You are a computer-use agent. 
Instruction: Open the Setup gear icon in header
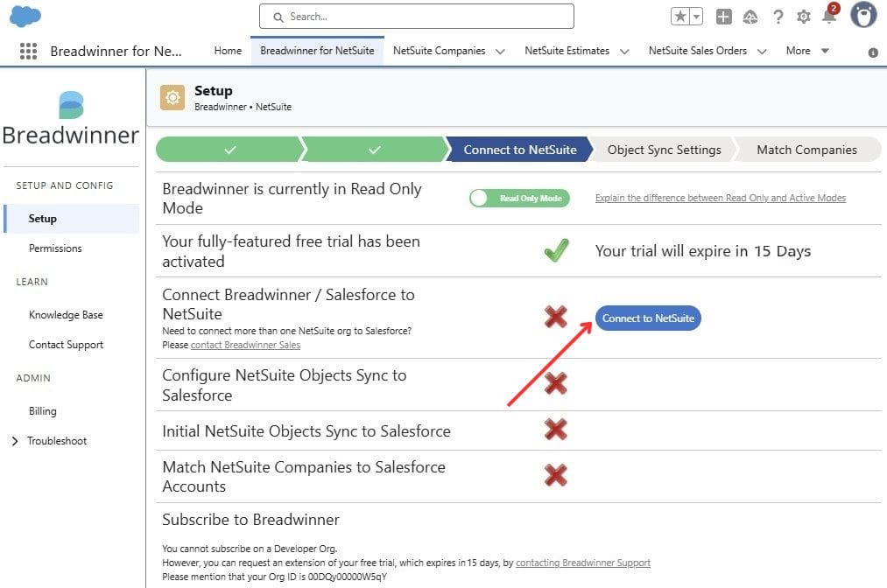[x=804, y=17]
